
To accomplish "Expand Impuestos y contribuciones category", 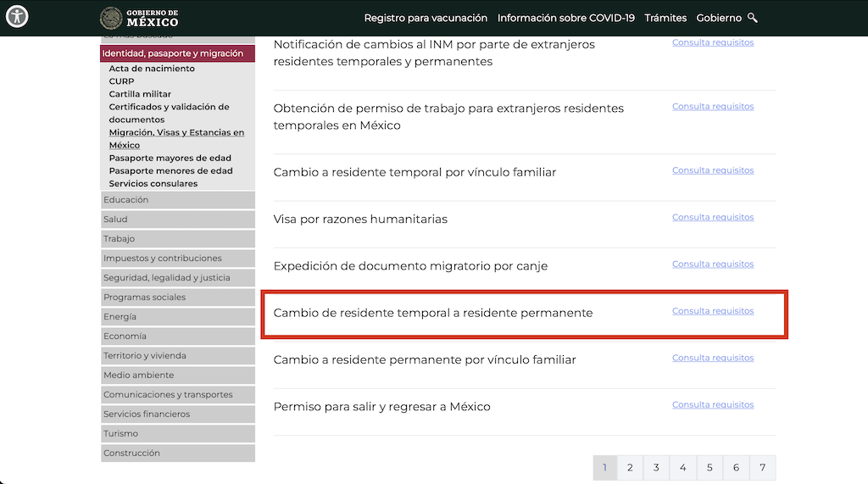I will [x=178, y=258].
